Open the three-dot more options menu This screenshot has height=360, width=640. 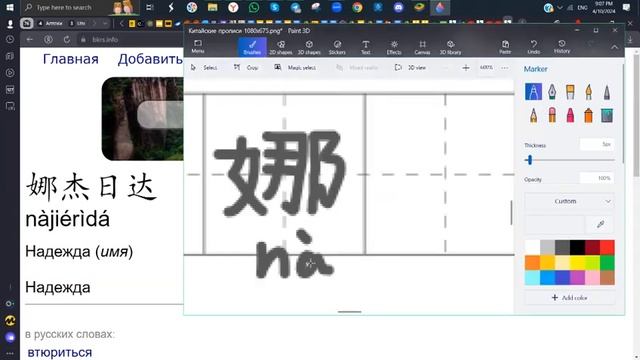coord(505,68)
